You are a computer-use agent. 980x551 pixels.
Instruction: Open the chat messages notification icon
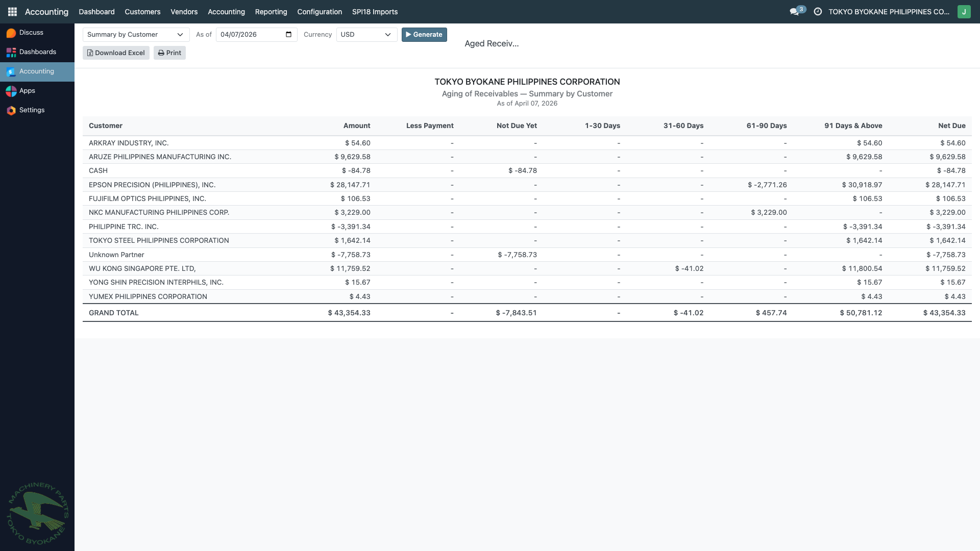(x=795, y=11)
